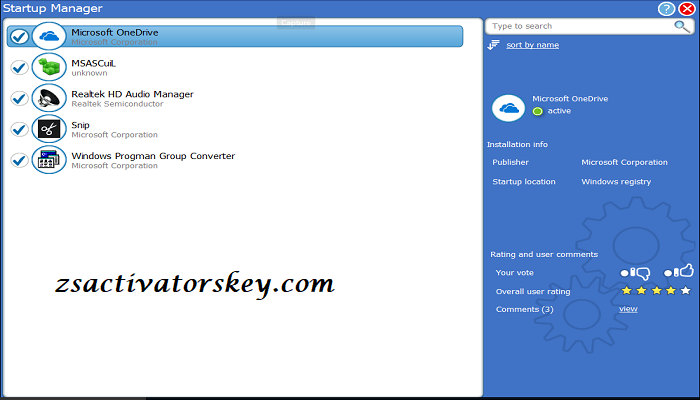Image resolution: width=700 pixels, height=400 pixels.
Task: Click the Microsoft Corporation publisher value in details
Action: (624, 162)
